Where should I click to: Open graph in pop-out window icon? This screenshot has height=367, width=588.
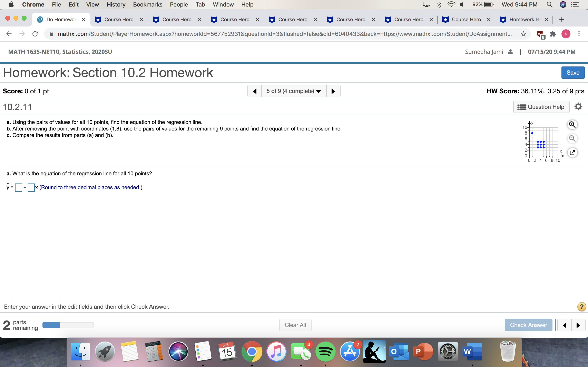coord(572,153)
